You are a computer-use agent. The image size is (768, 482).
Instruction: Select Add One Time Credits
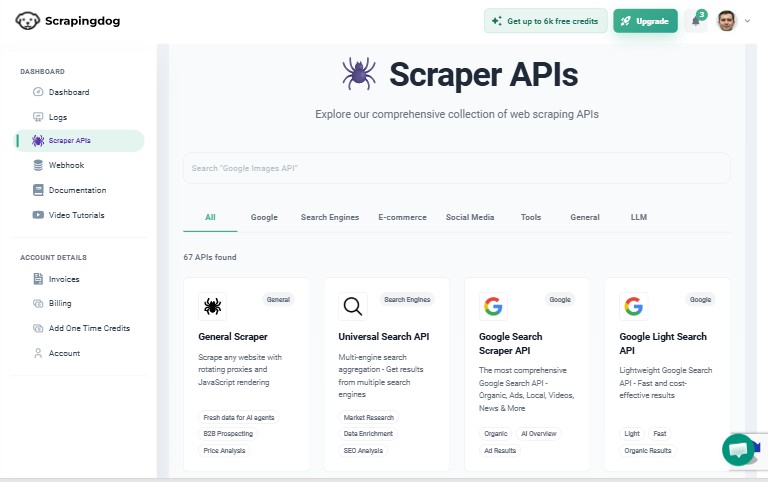[89, 328]
